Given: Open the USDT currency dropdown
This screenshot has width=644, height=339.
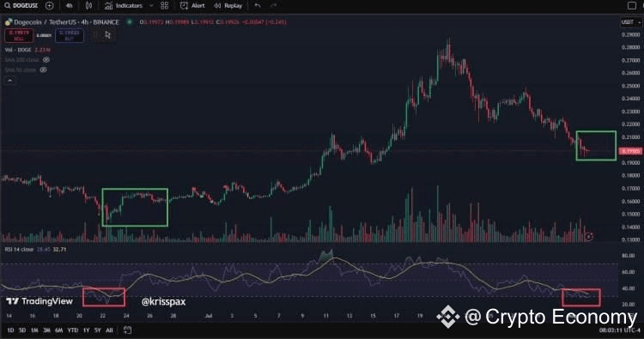Looking at the screenshot, I should click(x=631, y=22).
